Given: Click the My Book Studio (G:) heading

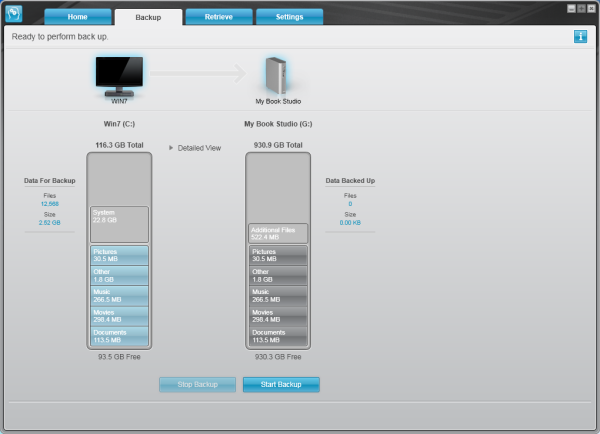Looking at the screenshot, I should (278, 124).
